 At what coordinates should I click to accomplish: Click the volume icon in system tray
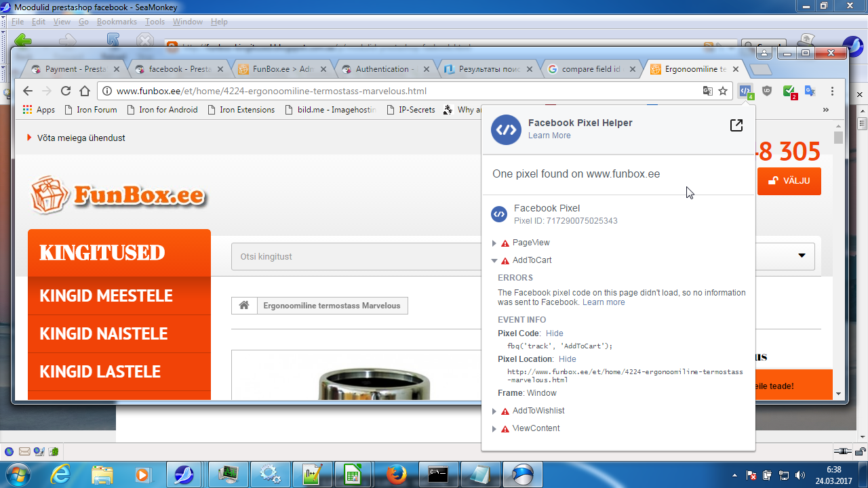(800, 475)
